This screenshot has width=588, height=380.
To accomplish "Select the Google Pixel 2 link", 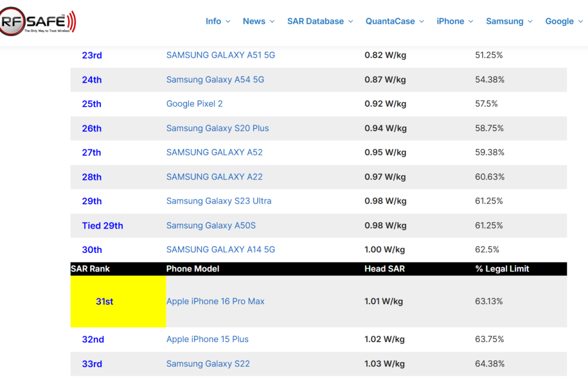I will (194, 104).
